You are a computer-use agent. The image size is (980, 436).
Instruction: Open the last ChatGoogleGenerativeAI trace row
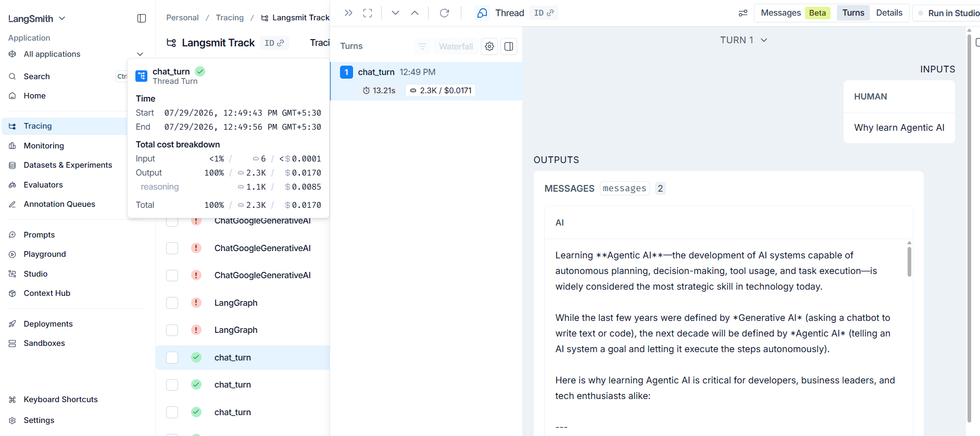pyautogui.click(x=262, y=275)
